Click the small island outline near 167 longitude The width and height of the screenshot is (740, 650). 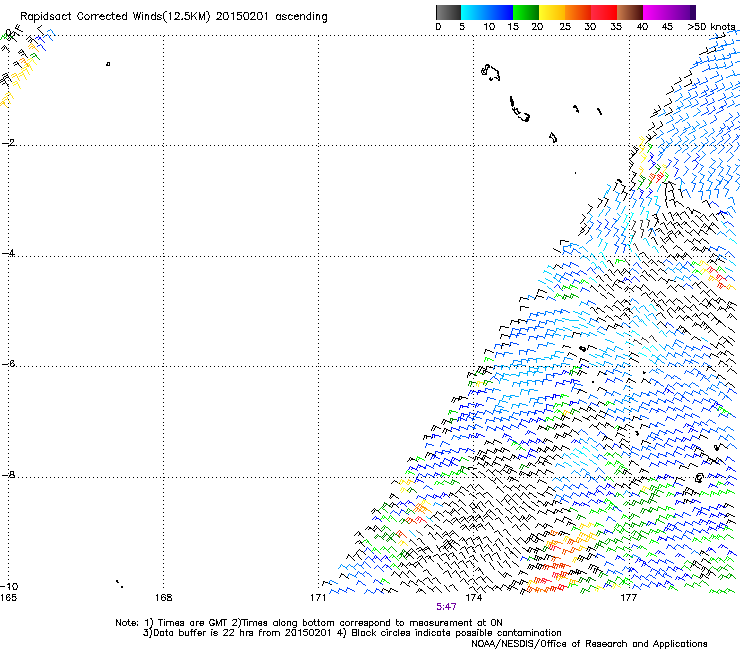point(108,64)
